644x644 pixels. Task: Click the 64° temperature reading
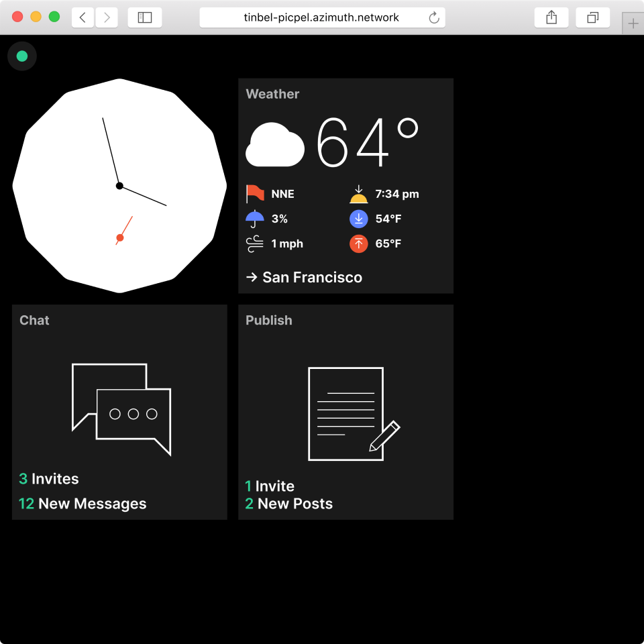[367, 142]
